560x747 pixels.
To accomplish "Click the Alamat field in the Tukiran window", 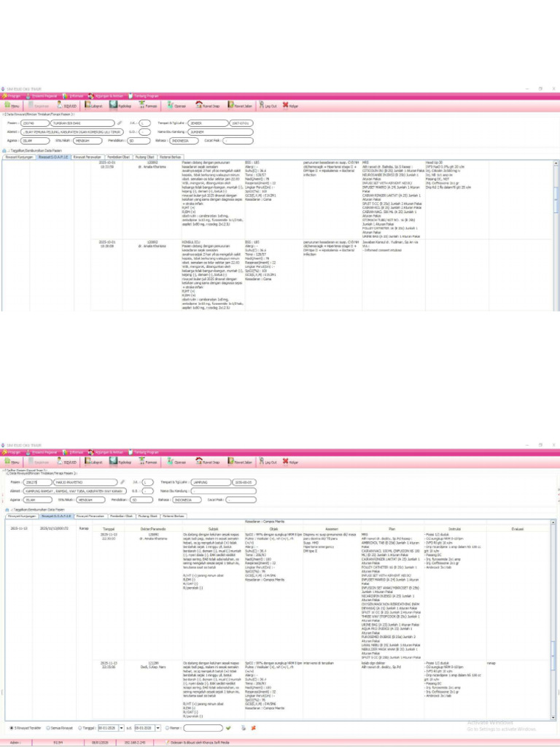I will click(x=72, y=132).
